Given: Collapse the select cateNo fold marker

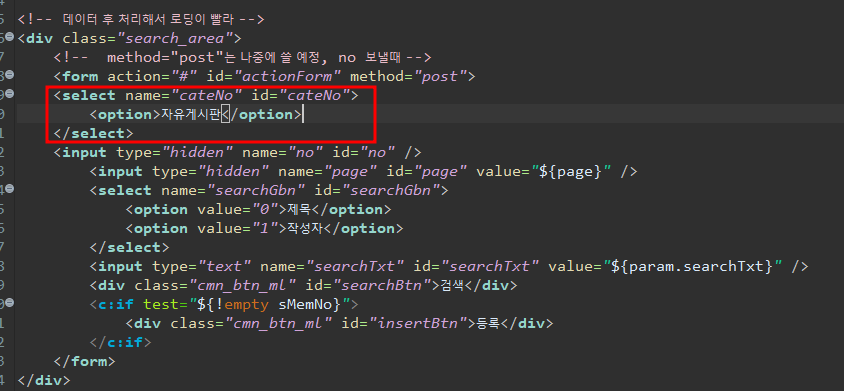Looking at the screenshot, I should click(9, 94).
